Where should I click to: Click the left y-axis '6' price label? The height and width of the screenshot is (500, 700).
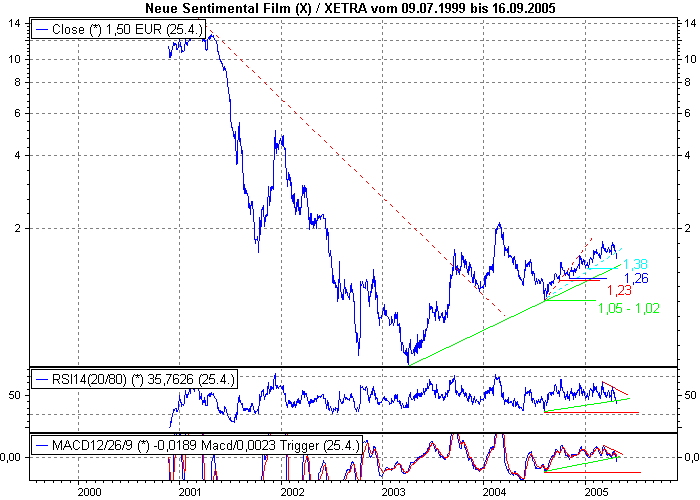coord(17,113)
